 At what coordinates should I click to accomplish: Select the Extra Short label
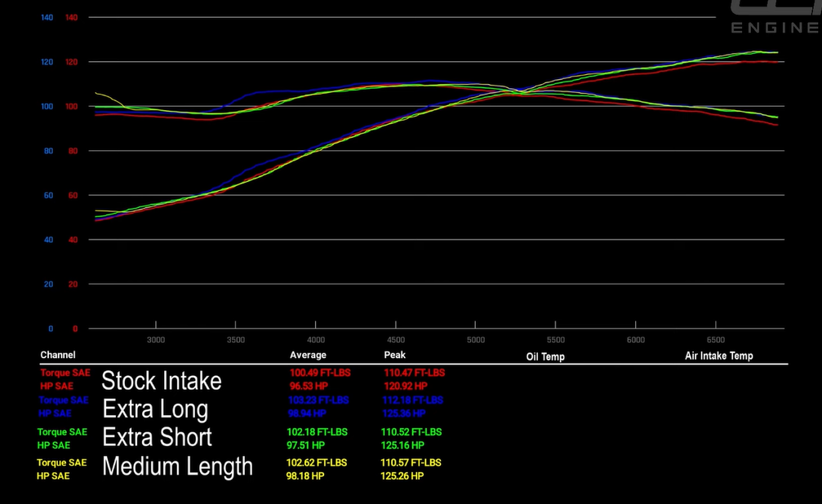tap(157, 437)
